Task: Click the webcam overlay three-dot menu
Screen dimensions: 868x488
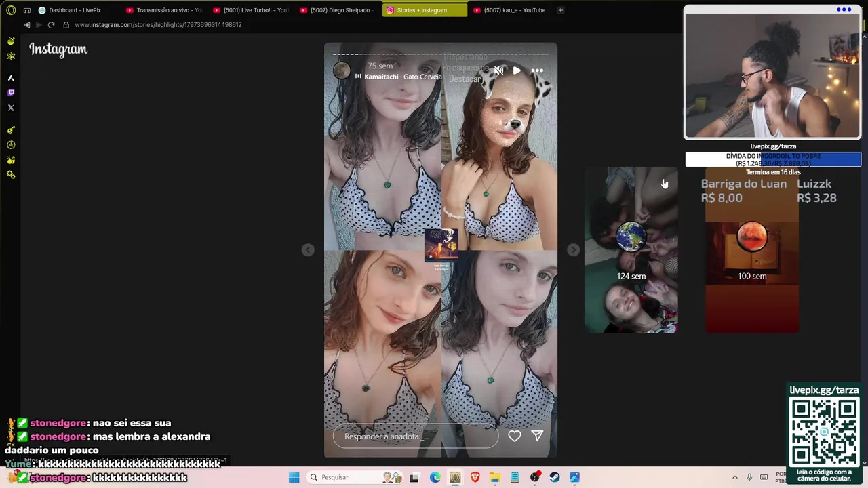Action: [844, 9]
